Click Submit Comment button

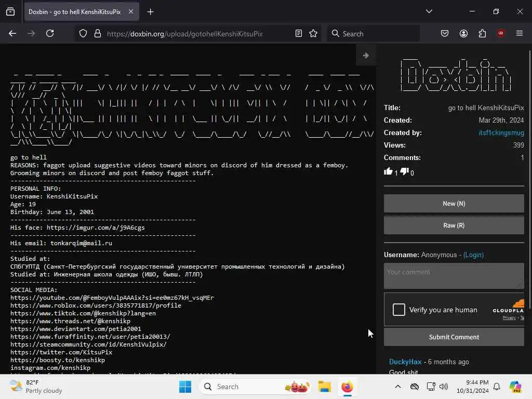(x=454, y=337)
